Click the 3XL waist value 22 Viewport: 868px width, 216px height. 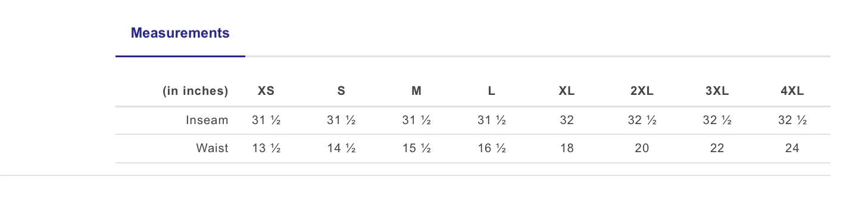click(717, 149)
